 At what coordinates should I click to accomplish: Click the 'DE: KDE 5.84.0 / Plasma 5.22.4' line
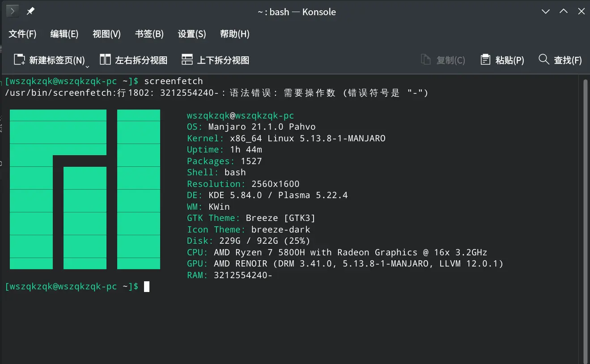click(x=267, y=195)
